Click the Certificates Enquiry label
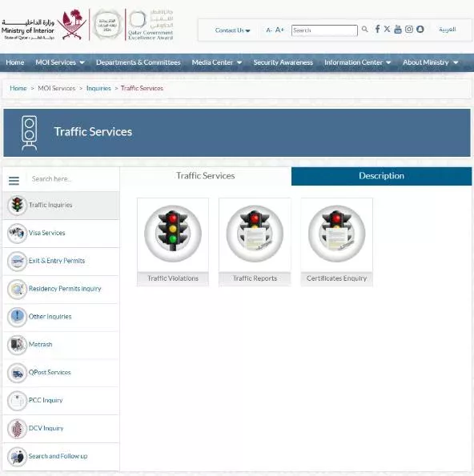Image resolution: width=474 pixels, height=476 pixels. click(x=336, y=278)
